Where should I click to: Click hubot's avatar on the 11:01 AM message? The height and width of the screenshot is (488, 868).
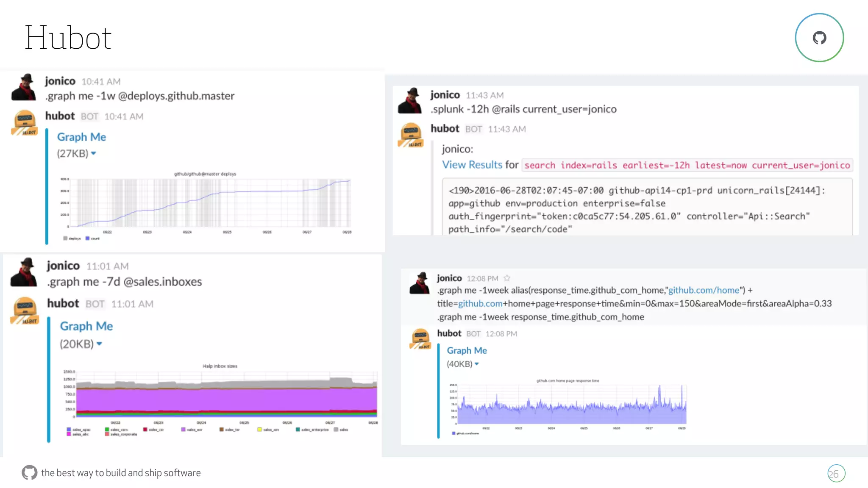pyautogui.click(x=25, y=311)
